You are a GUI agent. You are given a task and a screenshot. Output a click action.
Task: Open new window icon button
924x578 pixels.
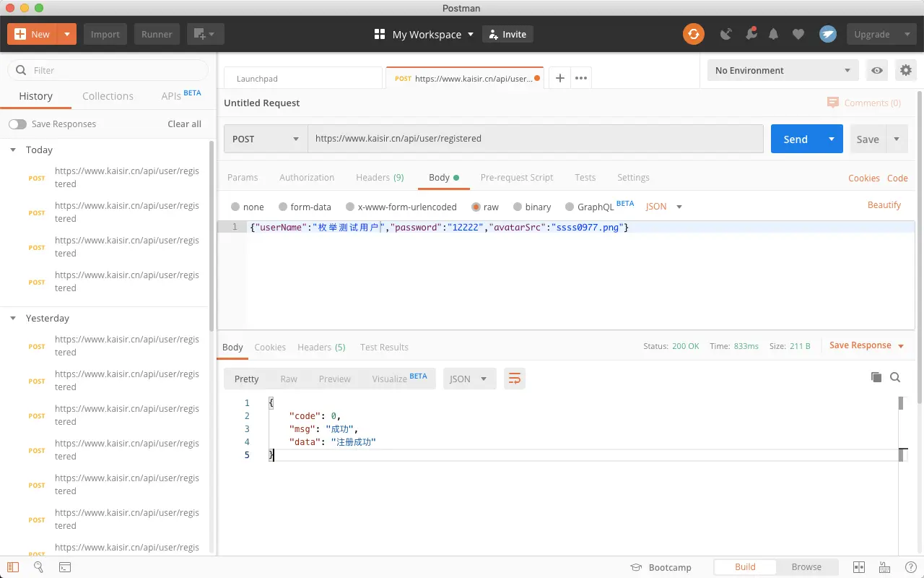pos(206,34)
